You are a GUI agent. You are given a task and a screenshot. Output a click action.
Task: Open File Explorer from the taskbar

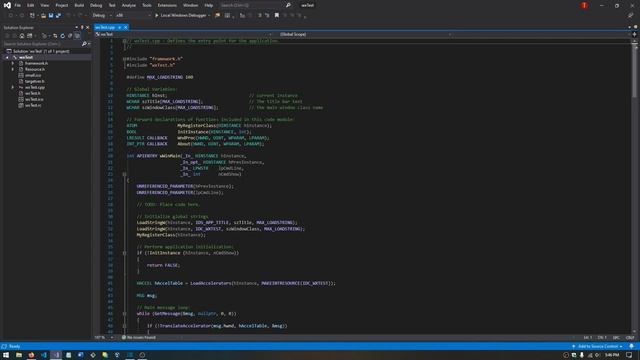19,355
